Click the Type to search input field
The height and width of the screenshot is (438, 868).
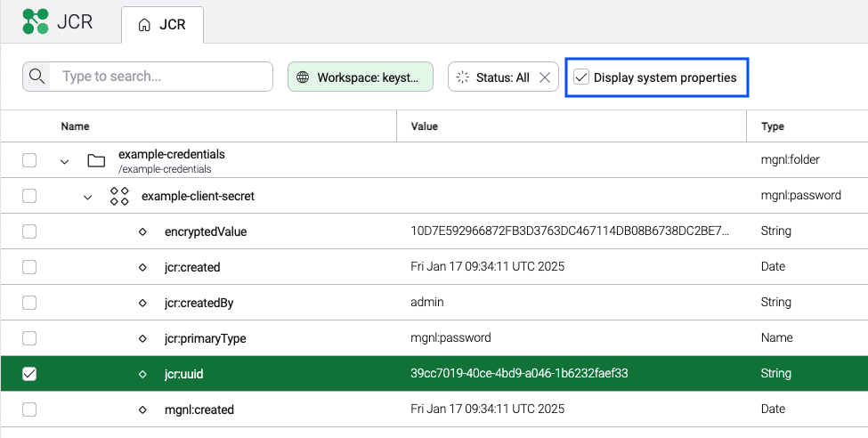[160, 77]
